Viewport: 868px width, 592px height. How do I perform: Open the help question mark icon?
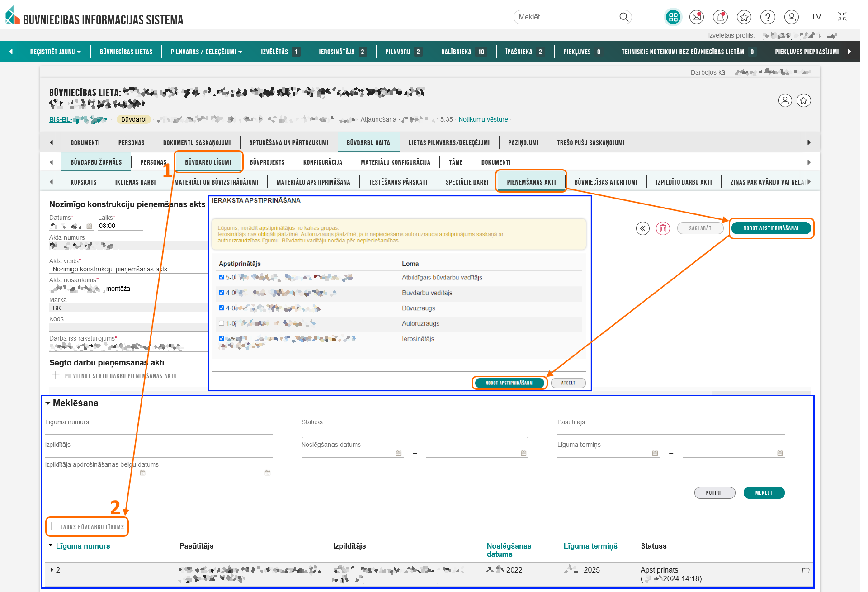point(768,17)
